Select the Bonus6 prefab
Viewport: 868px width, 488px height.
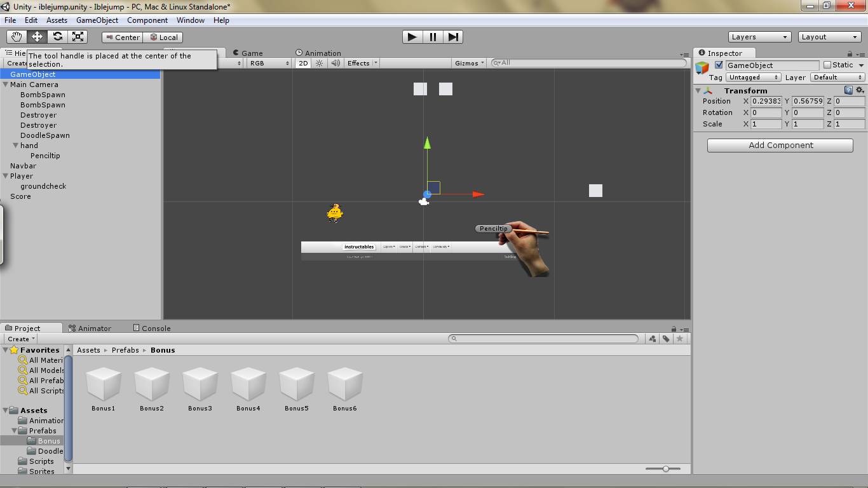(344, 389)
